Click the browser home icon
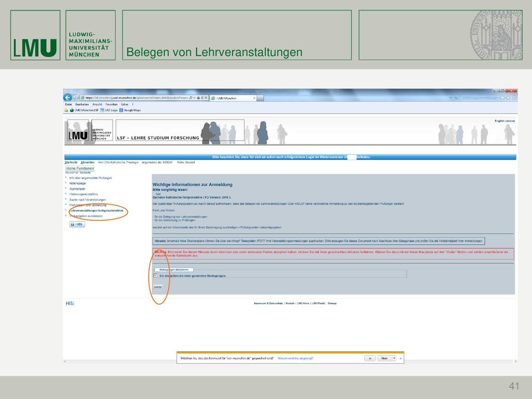The width and height of the screenshot is (532, 399). (x=502, y=98)
